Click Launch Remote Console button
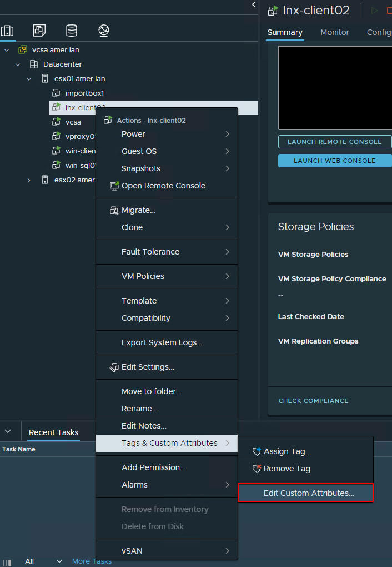 (334, 142)
